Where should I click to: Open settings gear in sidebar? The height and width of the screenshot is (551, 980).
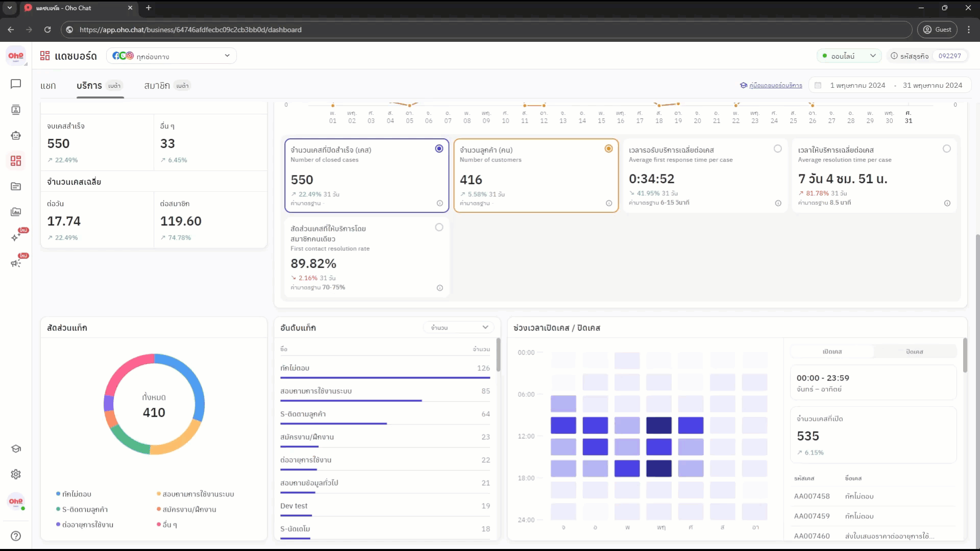click(16, 474)
